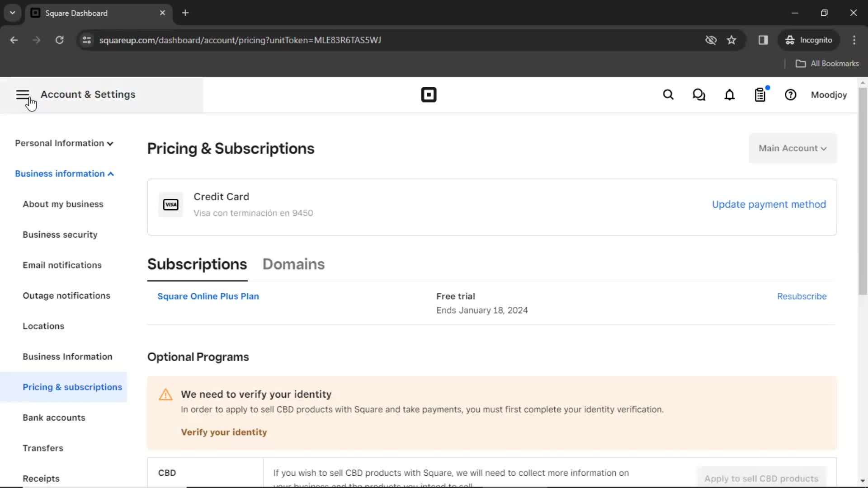Select Pricing & subscriptions sidebar item
This screenshot has width=868, height=488.
point(63,387)
